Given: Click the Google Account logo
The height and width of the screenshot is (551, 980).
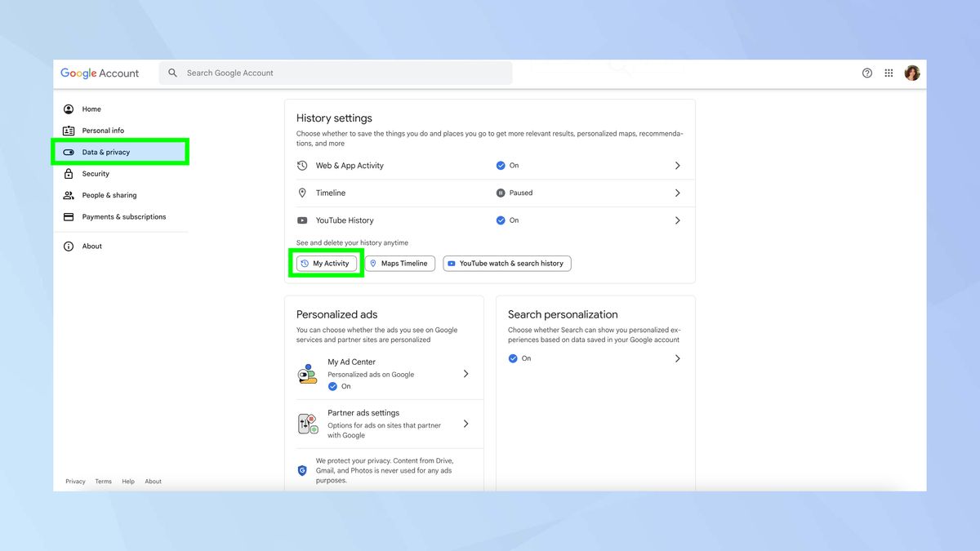Looking at the screenshot, I should [100, 73].
